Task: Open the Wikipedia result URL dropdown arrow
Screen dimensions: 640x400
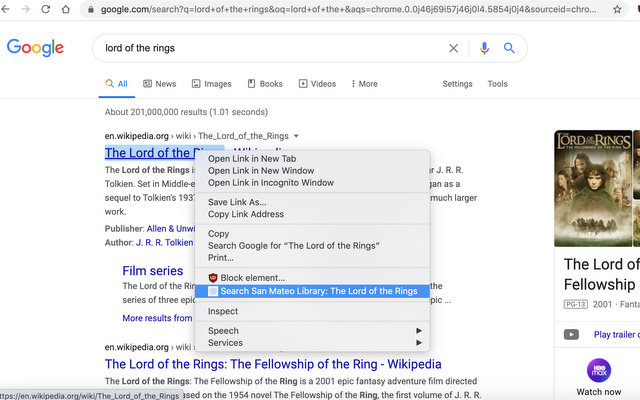Action: click(297, 136)
